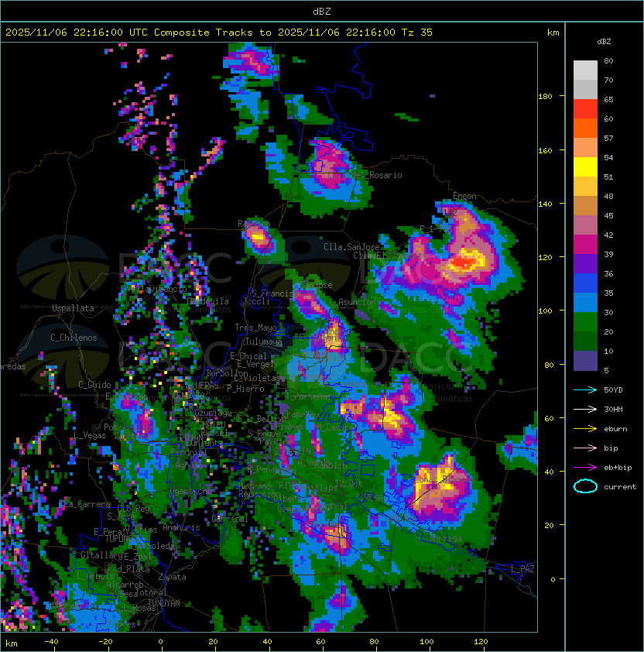Click the yellow storm core beside Ramblon label
The height and width of the screenshot is (652, 644).
click(x=257, y=238)
